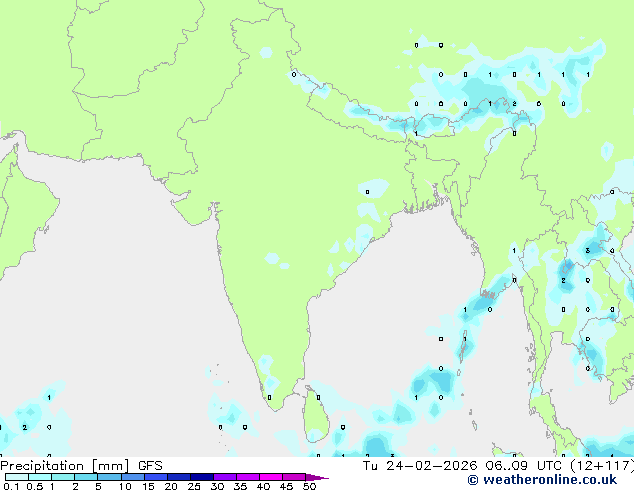
Task: Click the legend swatch between 0.5 and 1
Action: [x=40, y=477]
